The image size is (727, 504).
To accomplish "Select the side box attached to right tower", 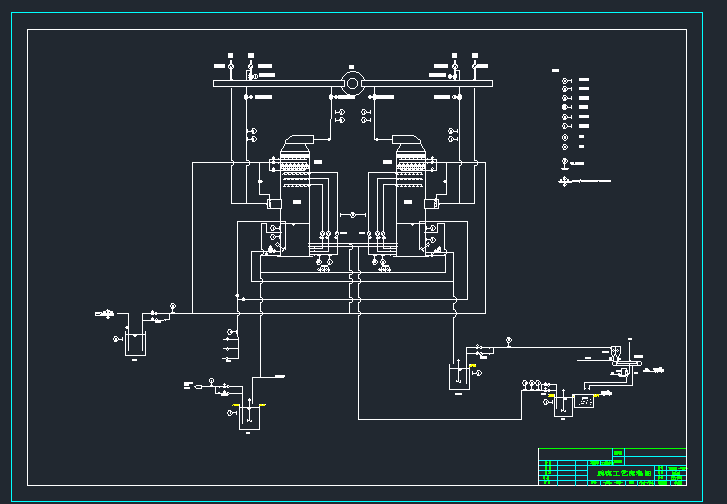I will click(x=431, y=204).
